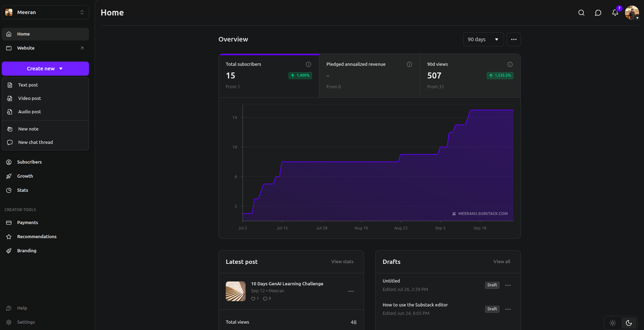Choose New chat thread menu item

pyautogui.click(x=36, y=142)
